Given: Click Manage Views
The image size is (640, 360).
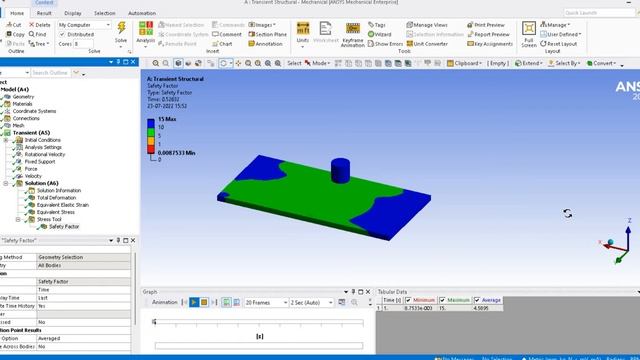Looking at the screenshot, I should pos(427,25).
